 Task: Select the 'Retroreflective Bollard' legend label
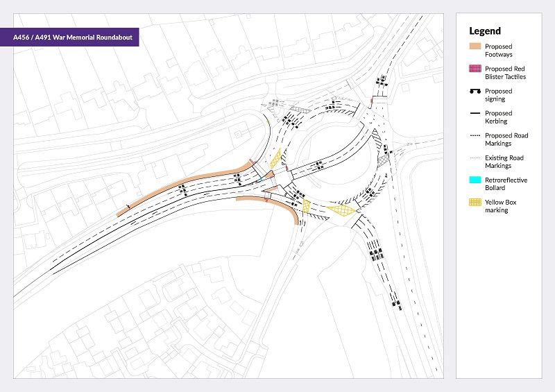coord(506,184)
